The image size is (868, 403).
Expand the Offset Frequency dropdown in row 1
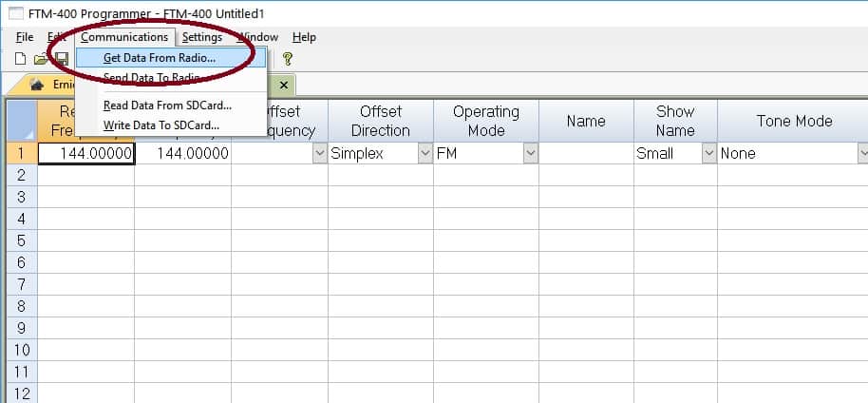click(x=320, y=154)
